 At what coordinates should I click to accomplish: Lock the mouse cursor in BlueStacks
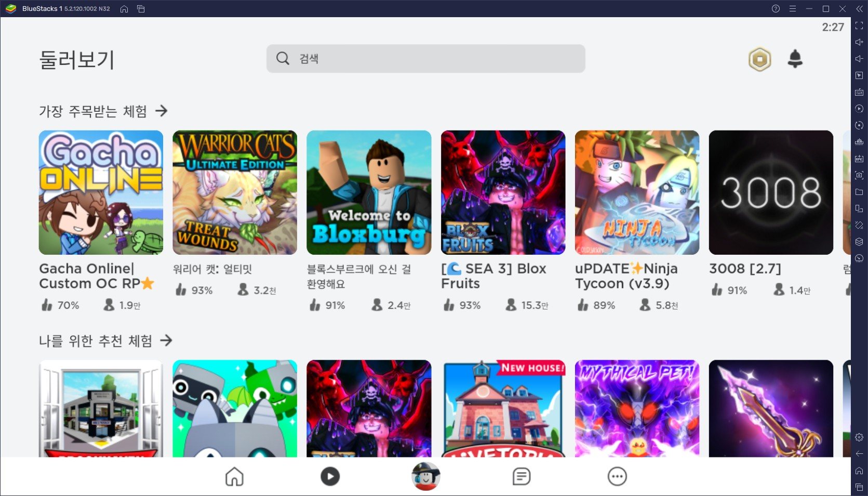(859, 75)
